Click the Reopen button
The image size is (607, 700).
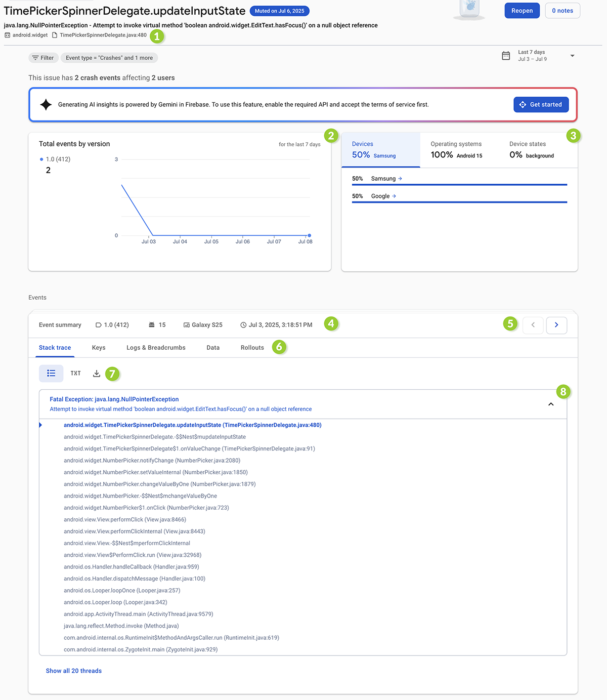[x=522, y=10]
